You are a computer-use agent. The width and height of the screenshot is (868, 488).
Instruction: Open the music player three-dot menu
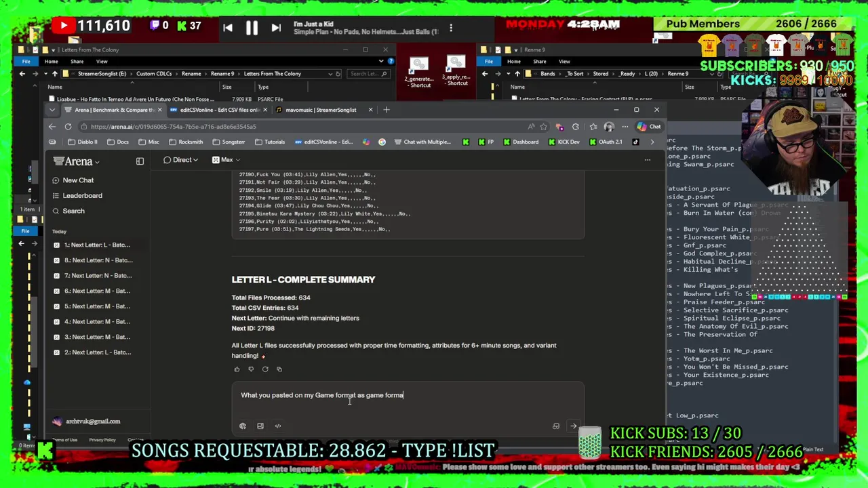click(451, 28)
